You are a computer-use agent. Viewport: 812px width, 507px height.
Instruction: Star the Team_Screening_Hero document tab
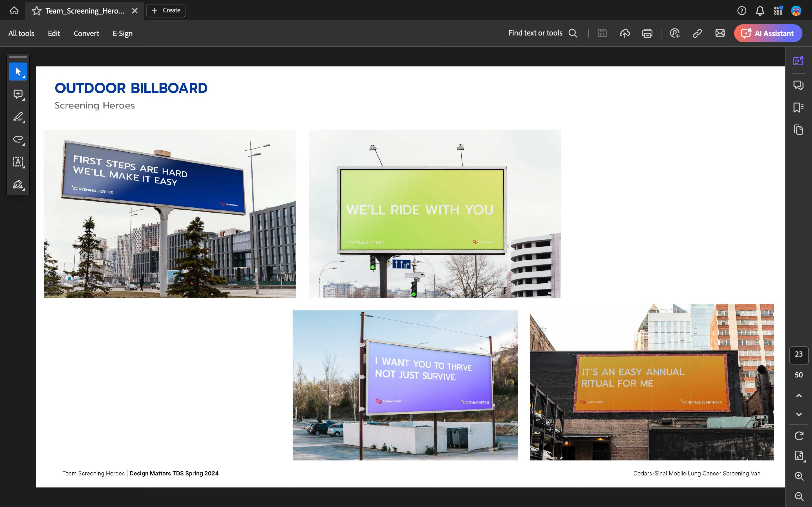37,11
